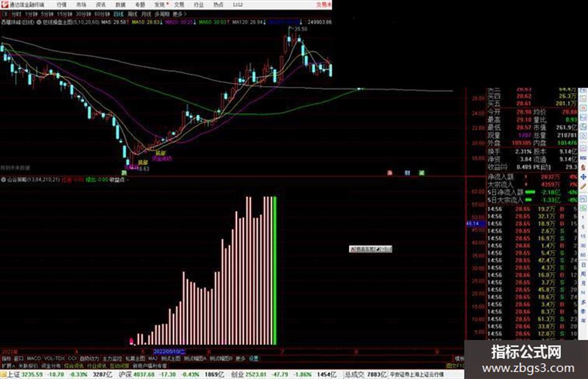
Task: Expand 更多 in bottom indicator tabs
Action: 240,358
